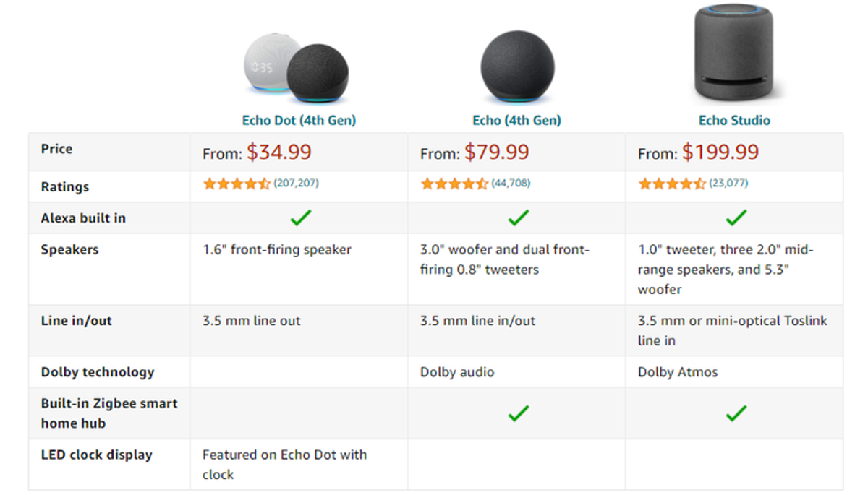This screenshot has height=495, width=868.
Task: Click the $34.99 Echo Dot price
Action: [x=279, y=152]
